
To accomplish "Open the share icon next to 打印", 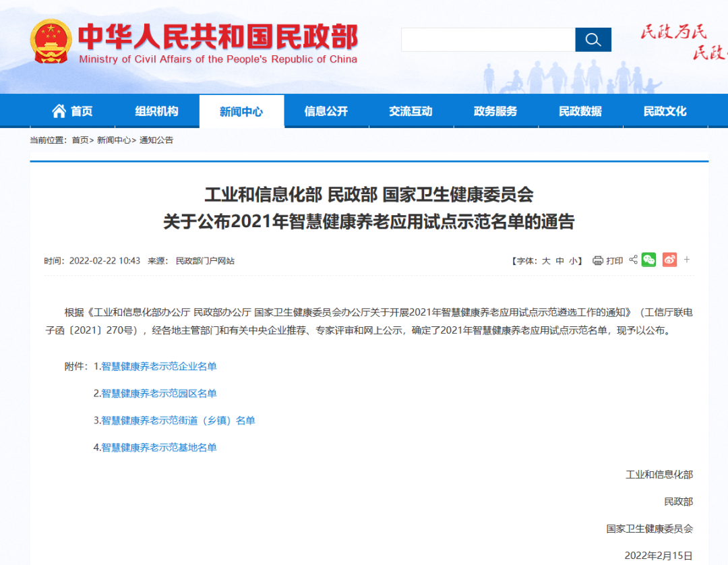I will coord(633,260).
